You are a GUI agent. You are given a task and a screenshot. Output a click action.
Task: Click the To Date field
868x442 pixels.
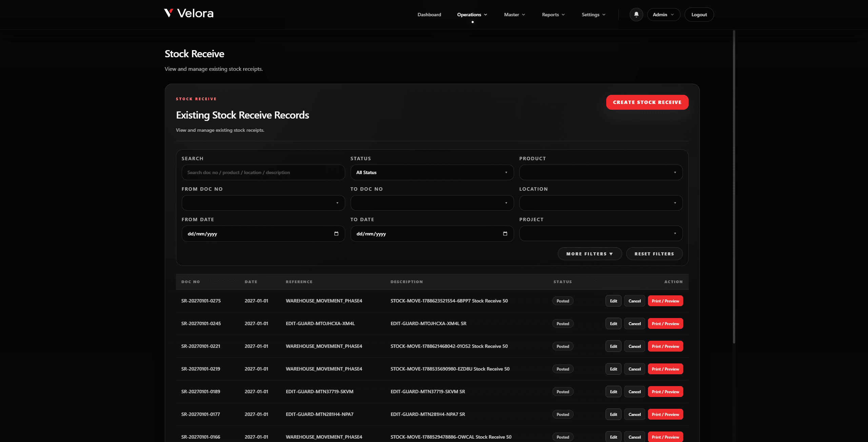pos(432,234)
